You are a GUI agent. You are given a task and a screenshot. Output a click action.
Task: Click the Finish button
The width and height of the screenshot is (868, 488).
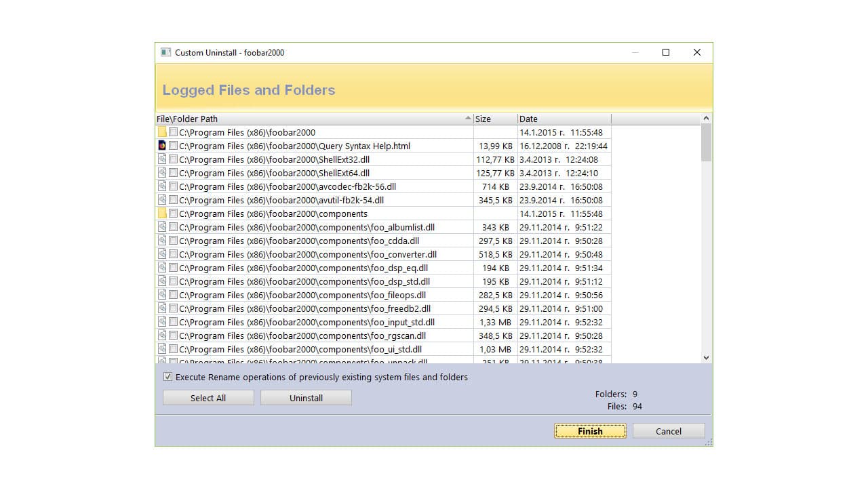pos(589,431)
